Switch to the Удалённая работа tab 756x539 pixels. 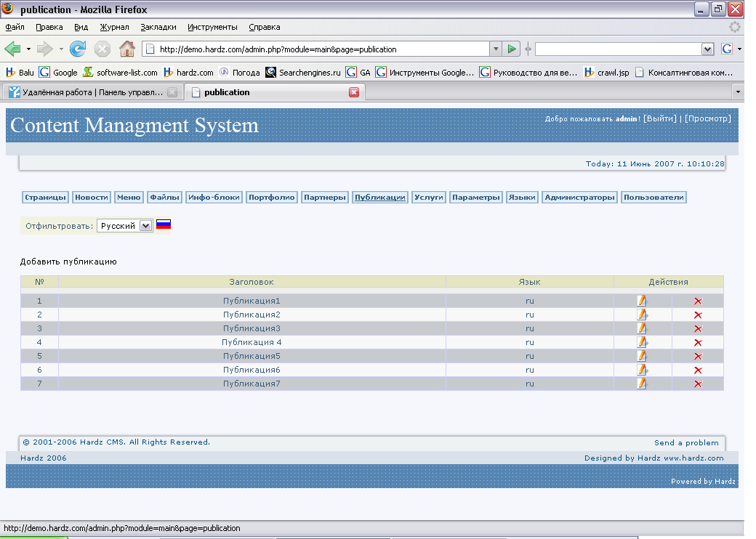tap(92, 92)
